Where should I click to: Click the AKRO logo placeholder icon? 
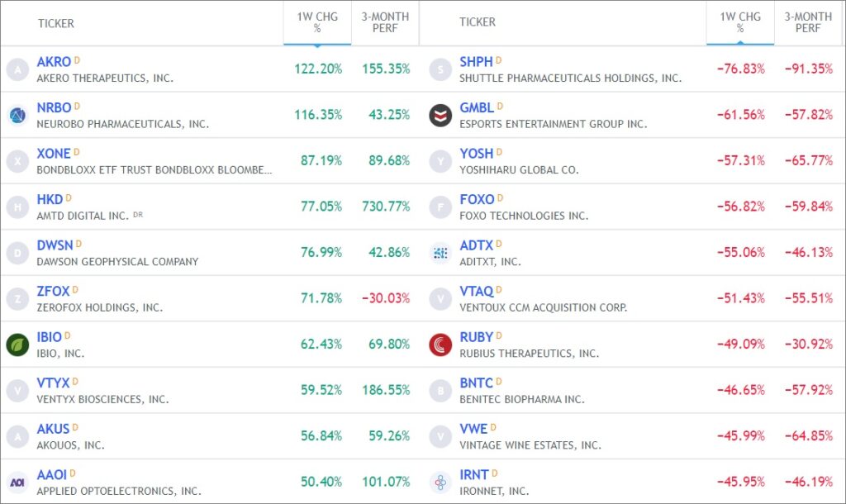tap(17, 69)
